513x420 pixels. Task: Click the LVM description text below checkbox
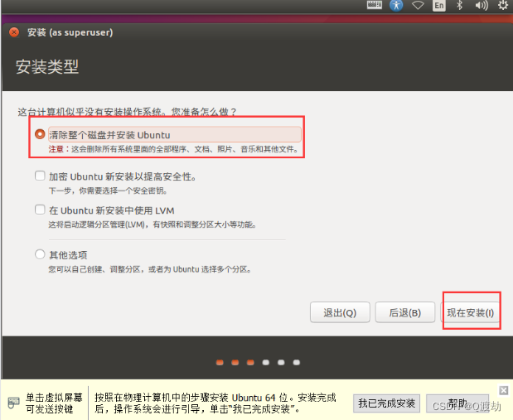[x=152, y=224]
